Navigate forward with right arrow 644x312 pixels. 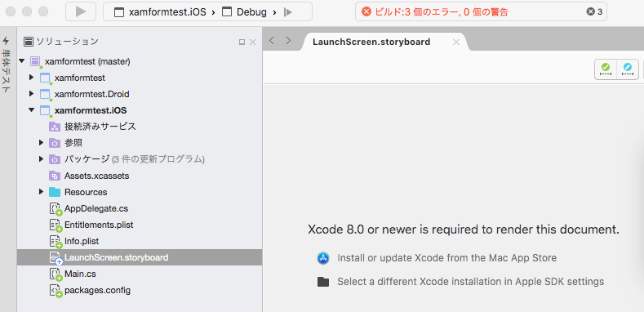288,40
